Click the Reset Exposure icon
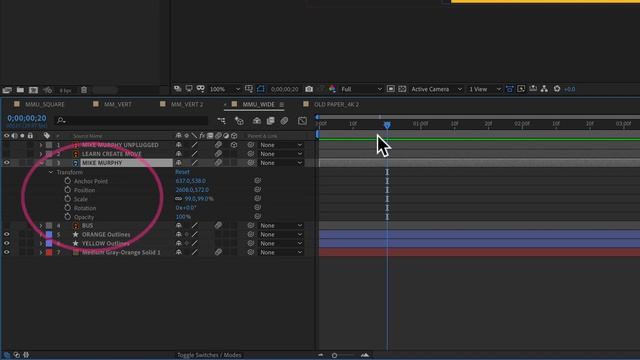640x360 pixels. (x=557, y=89)
